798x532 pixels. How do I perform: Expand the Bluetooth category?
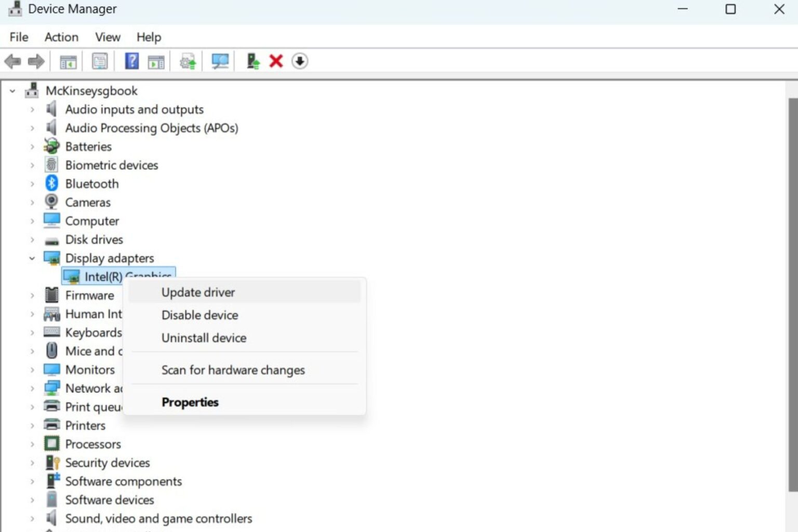(32, 183)
